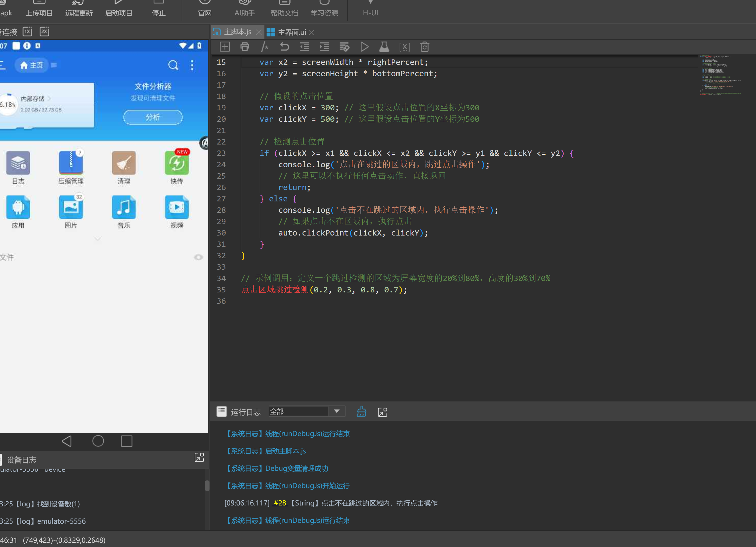Click the [x] variables icon

[404, 47]
